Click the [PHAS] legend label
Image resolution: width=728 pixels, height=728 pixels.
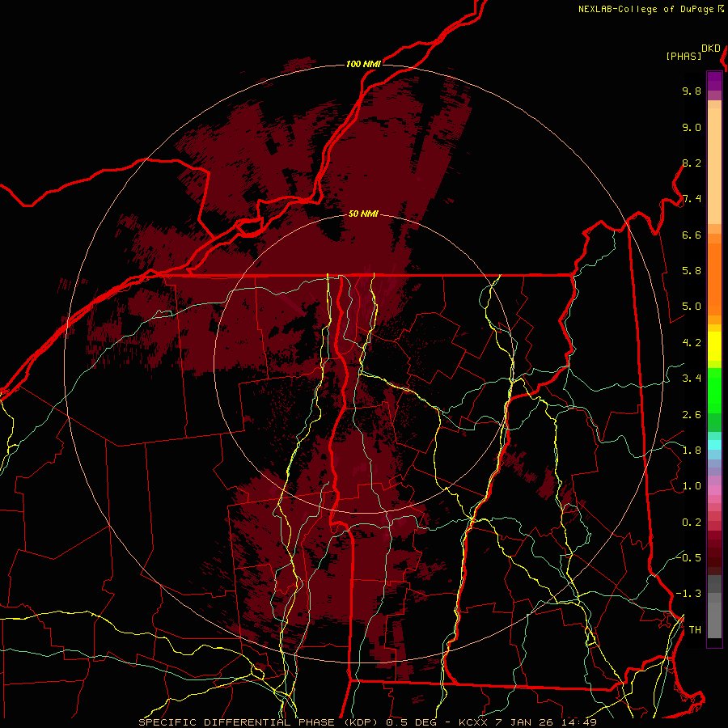[684, 57]
